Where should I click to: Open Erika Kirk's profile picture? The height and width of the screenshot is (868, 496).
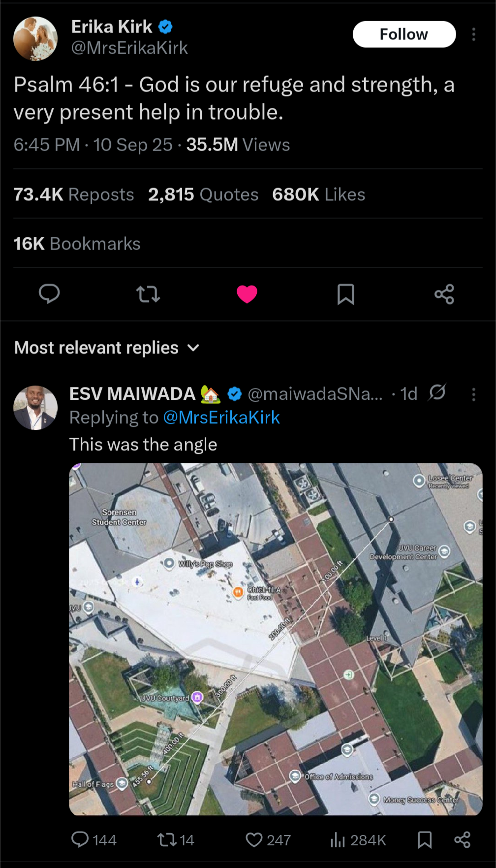(35, 39)
